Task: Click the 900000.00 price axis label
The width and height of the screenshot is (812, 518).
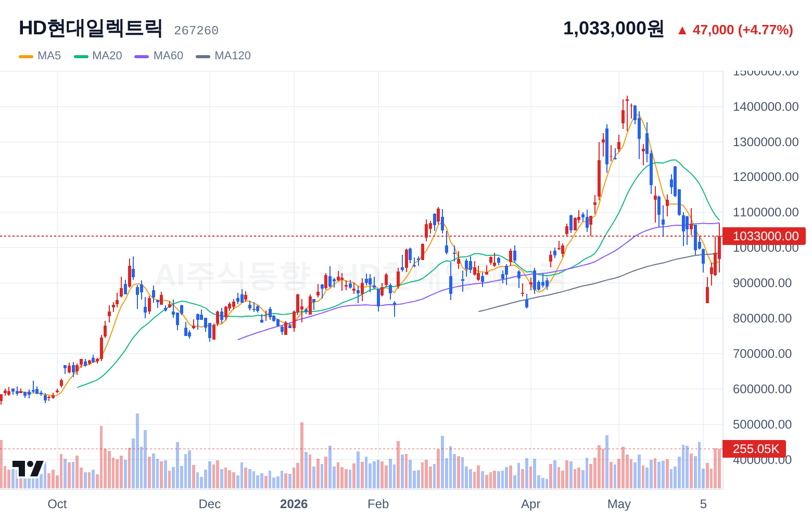Action: tap(762, 283)
